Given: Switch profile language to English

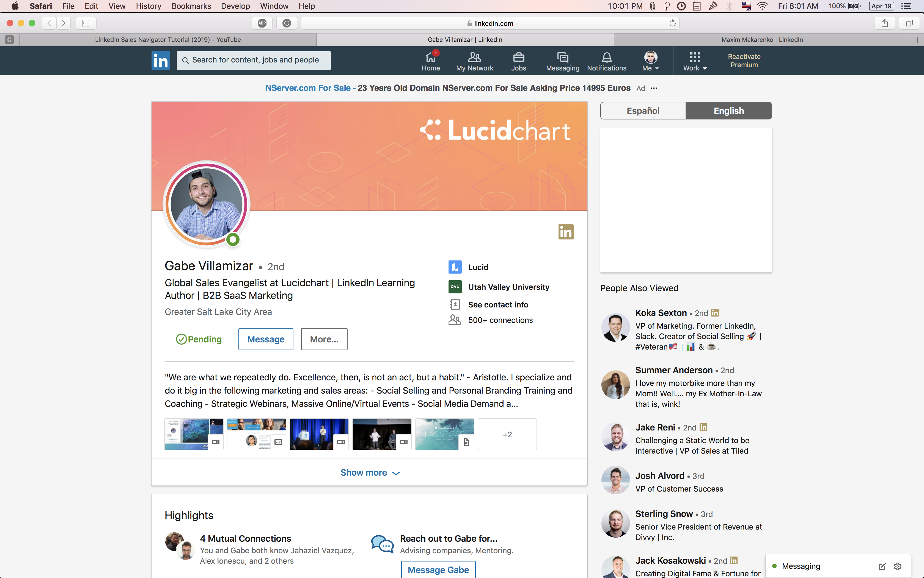Looking at the screenshot, I should (728, 111).
